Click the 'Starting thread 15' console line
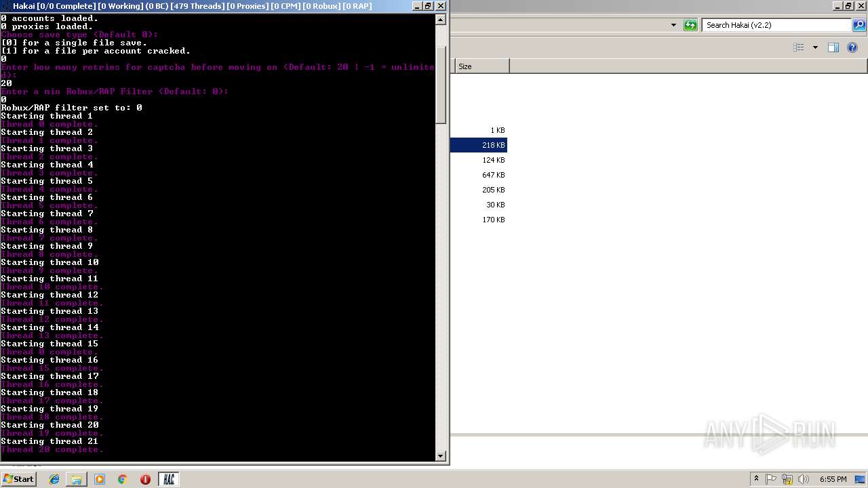 pos(50,344)
